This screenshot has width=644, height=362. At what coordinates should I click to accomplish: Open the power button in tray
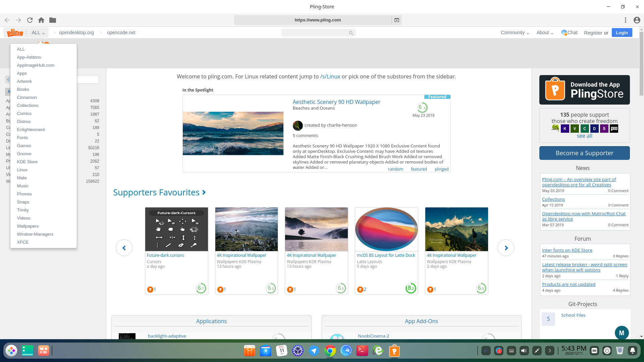[607, 351]
